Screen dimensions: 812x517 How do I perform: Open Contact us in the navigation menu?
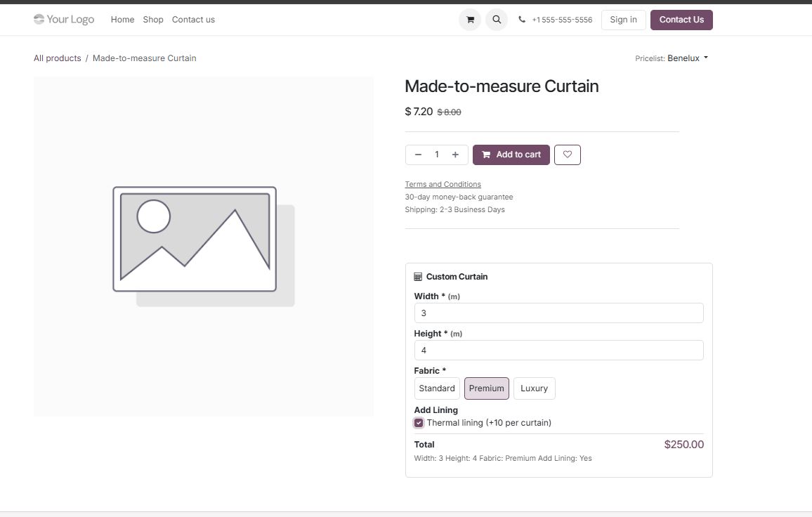coord(193,20)
